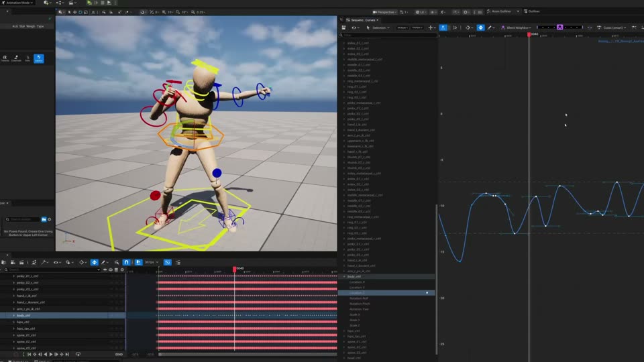Viewport: 644px width, 362px height.
Task: Open the cinematics clapperboard dropdown in the top toolbar
Action: 72,3
